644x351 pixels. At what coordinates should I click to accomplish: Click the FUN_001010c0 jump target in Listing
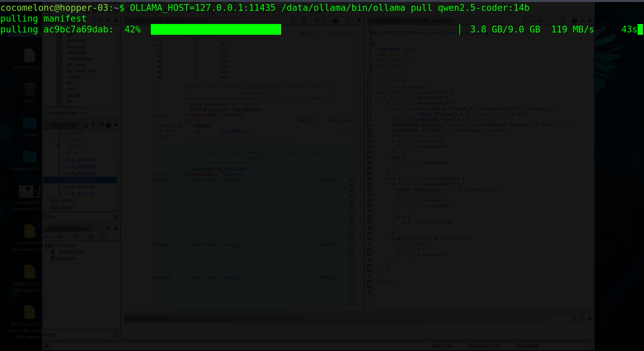coord(235,131)
